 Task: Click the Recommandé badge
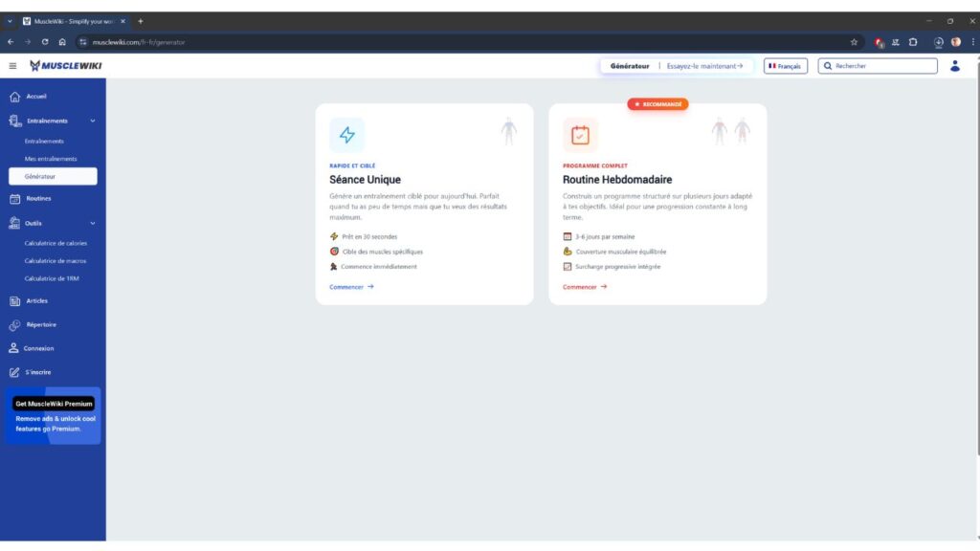point(657,104)
